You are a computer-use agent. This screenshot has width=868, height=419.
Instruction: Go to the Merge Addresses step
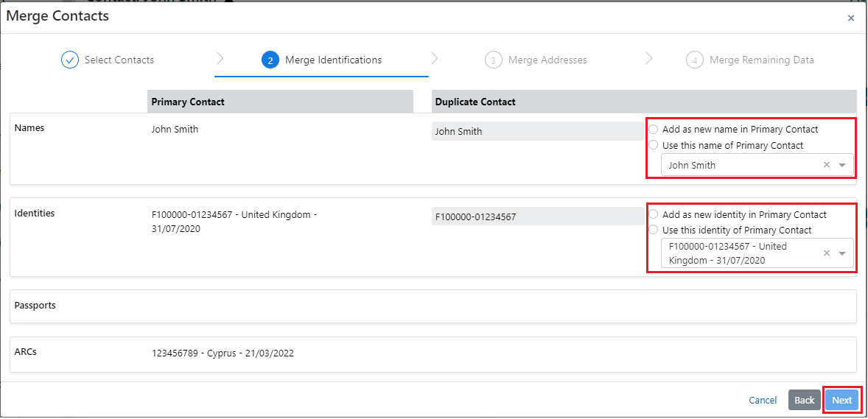(547, 60)
